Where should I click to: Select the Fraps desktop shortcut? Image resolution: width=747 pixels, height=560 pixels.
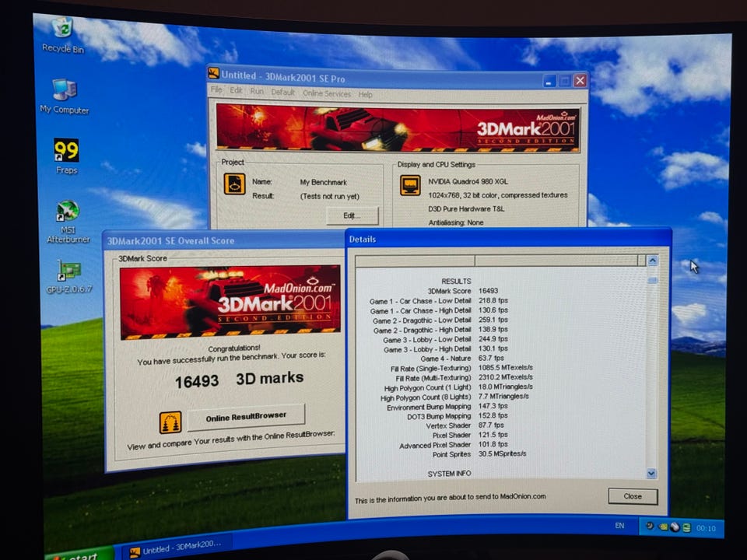(66, 156)
